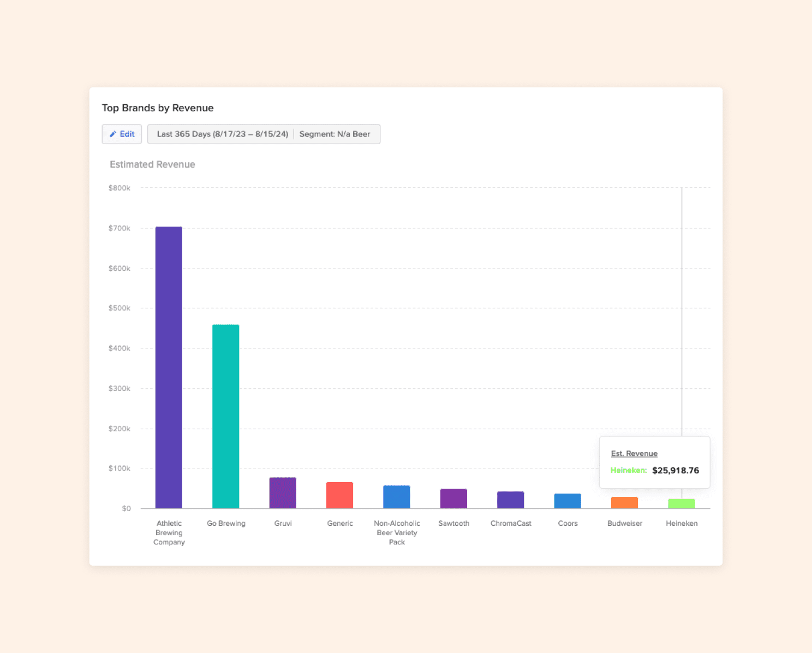The image size is (812, 653).
Task: Click the Edit button
Action: (122, 134)
